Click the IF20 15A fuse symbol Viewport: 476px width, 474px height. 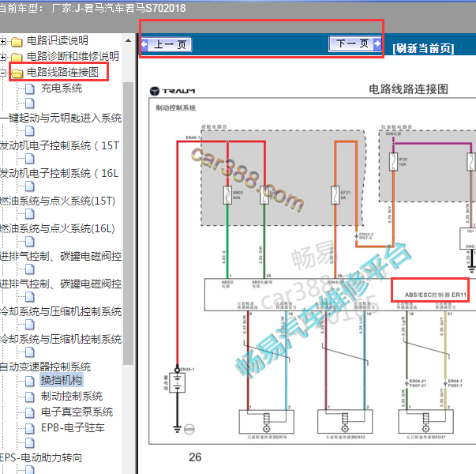(x=393, y=162)
